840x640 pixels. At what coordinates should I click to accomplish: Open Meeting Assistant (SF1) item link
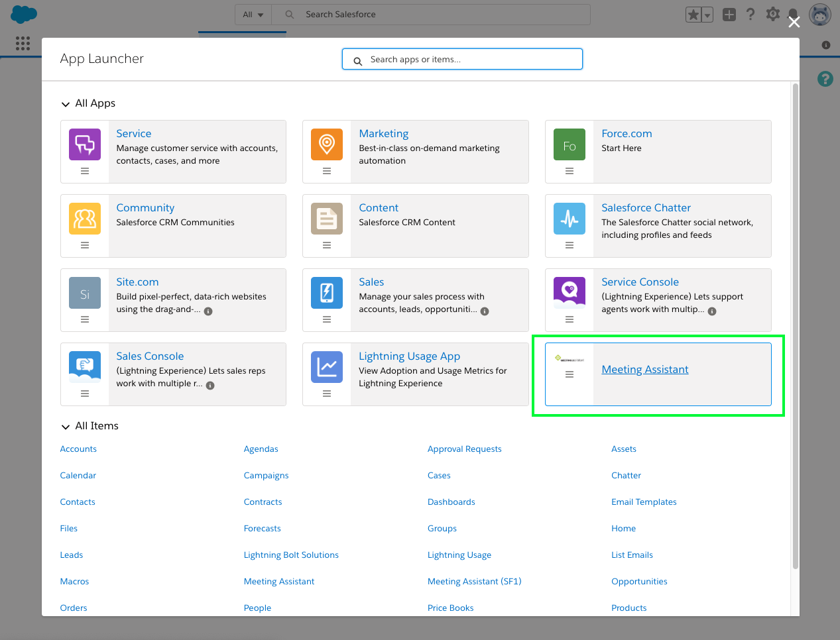475,581
